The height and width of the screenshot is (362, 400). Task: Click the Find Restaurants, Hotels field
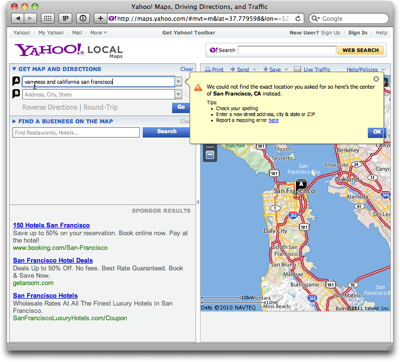pos(76,132)
